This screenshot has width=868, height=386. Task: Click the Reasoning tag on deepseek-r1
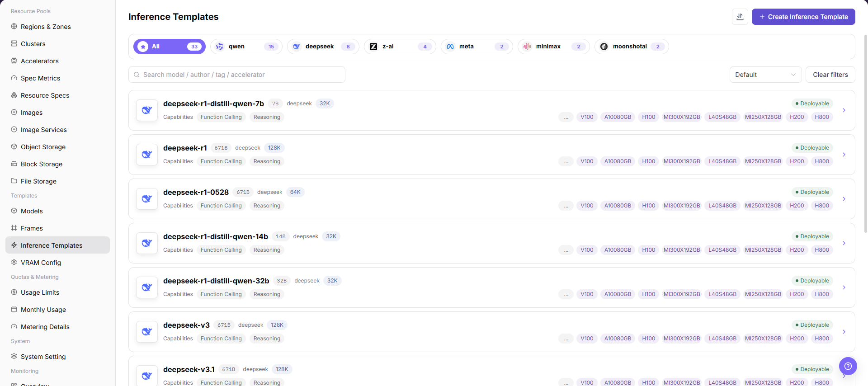[x=267, y=161]
